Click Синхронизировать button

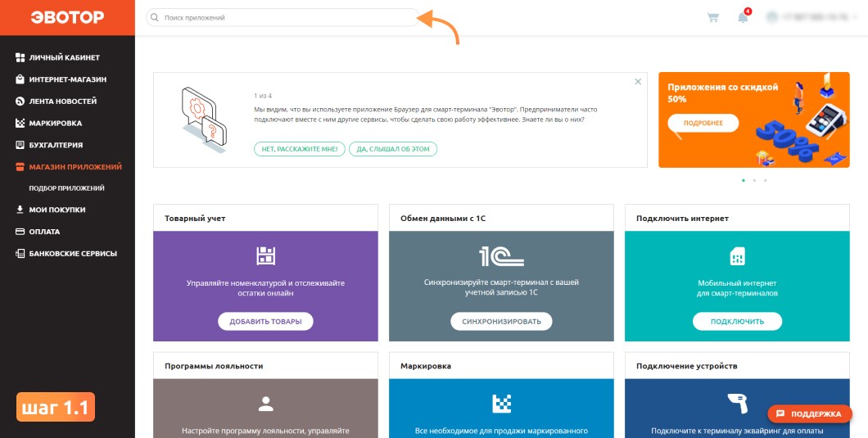pos(501,321)
